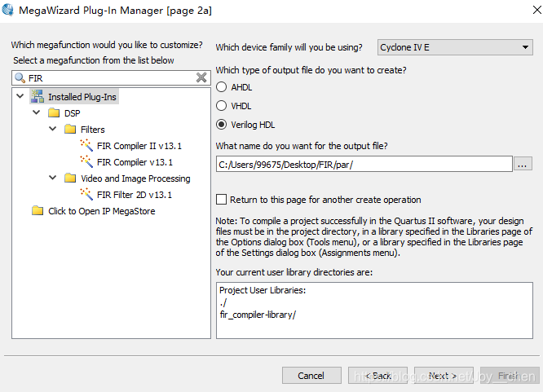Collapse the DSP tree node
Screen dimensions: 543x392
click(37, 112)
